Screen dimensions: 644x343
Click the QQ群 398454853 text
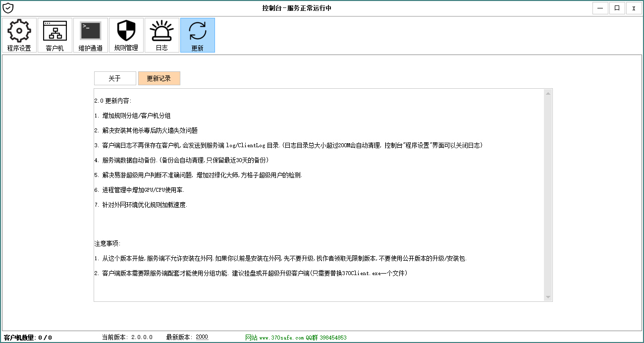326,338
